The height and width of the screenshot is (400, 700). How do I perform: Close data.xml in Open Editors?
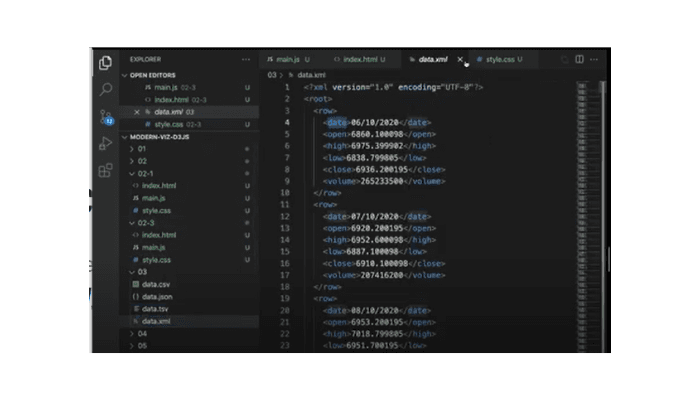[x=137, y=112]
